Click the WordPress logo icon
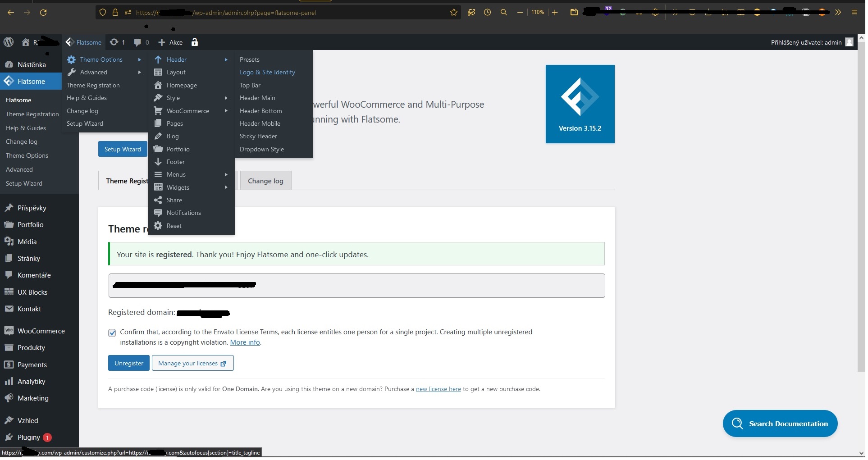Screen dimensions: 868x460 9,42
